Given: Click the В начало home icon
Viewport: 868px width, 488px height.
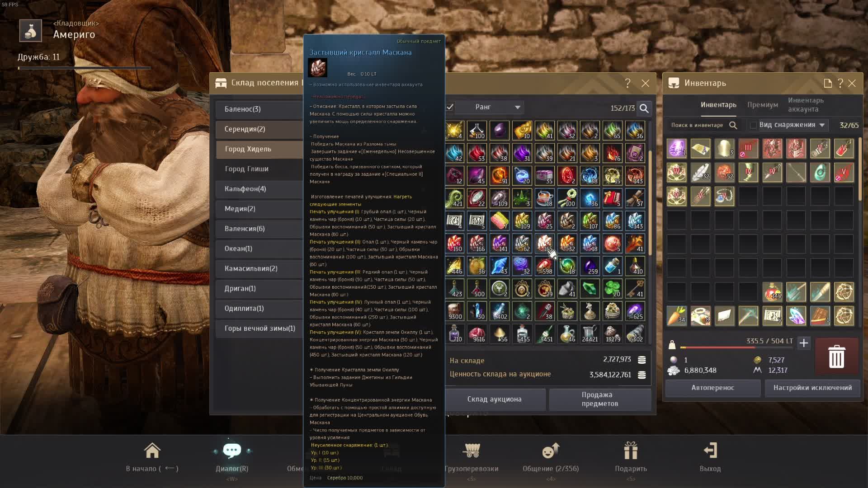Looking at the screenshot, I should (x=152, y=451).
